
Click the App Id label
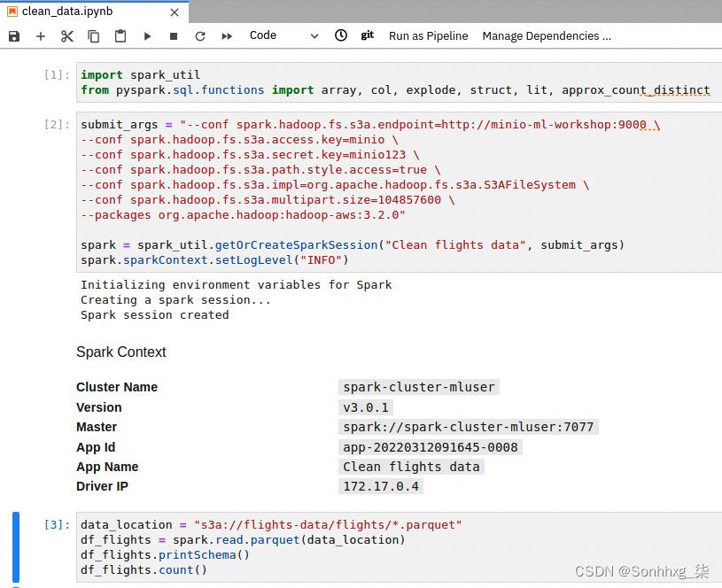click(x=96, y=447)
